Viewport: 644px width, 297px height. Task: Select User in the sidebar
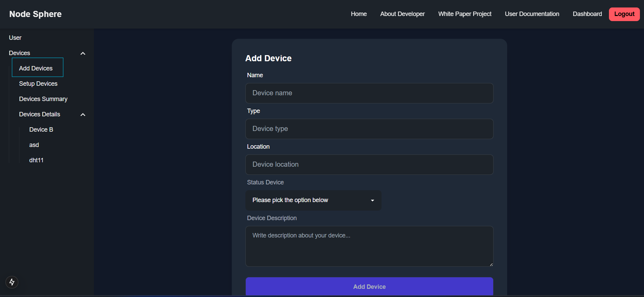tap(15, 38)
